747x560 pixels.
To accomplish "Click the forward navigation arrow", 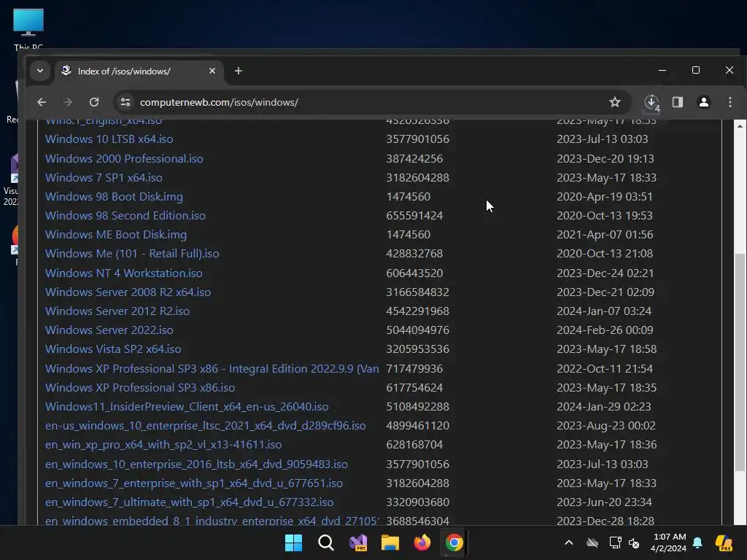I will (x=68, y=102).
